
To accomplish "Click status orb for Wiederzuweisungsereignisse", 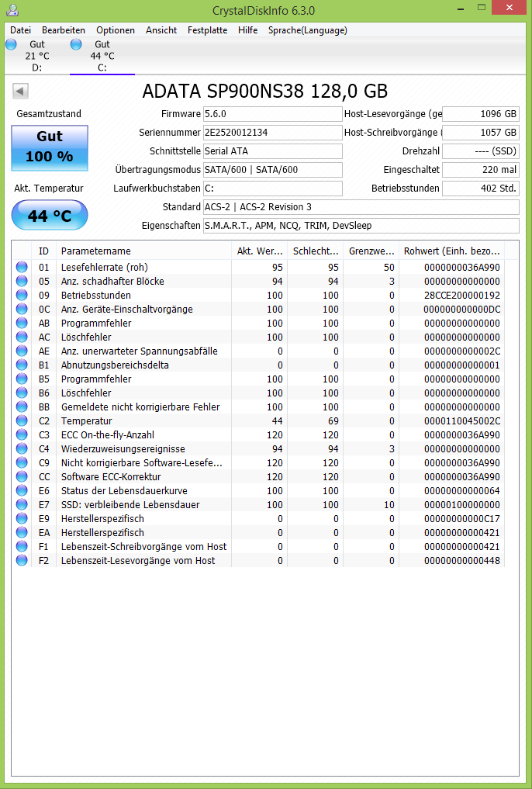I will pyautogui.click(x=22, y=449).
